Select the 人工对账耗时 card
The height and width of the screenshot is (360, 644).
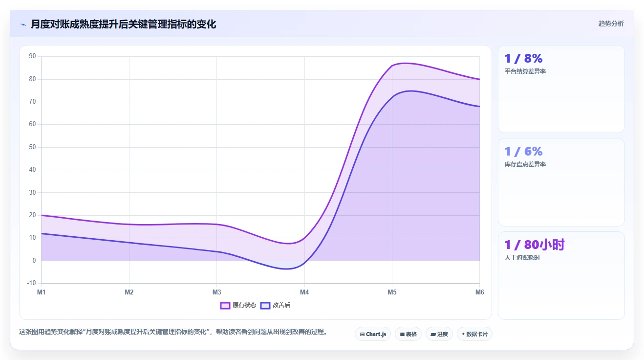point(561,275)
